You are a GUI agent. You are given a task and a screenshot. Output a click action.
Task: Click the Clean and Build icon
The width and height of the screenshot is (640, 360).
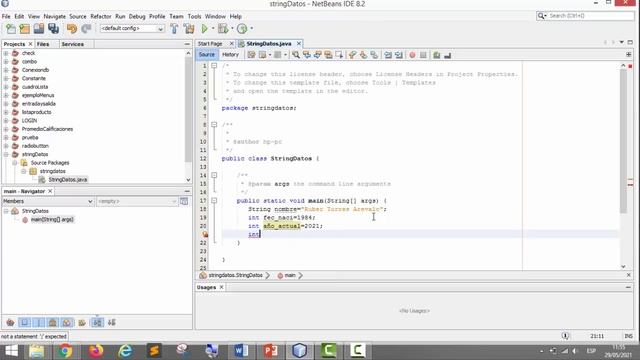[189, 29]
